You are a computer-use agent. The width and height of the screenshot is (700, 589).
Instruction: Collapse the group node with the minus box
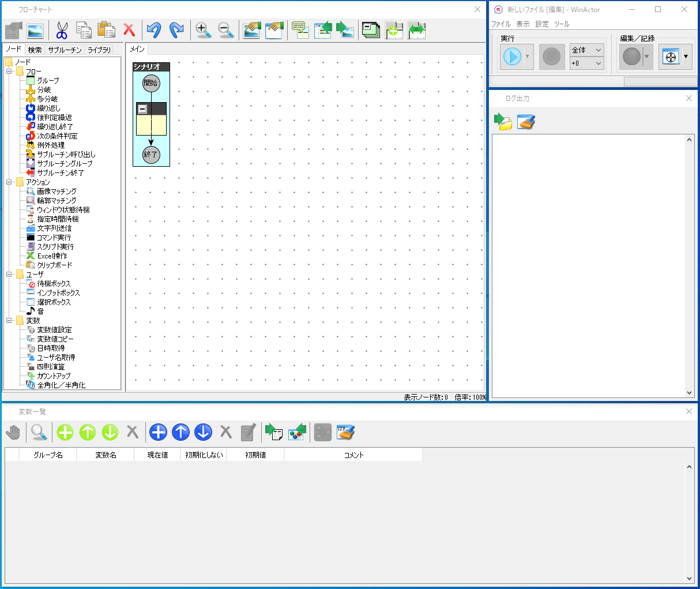click(x=142, y=109)
